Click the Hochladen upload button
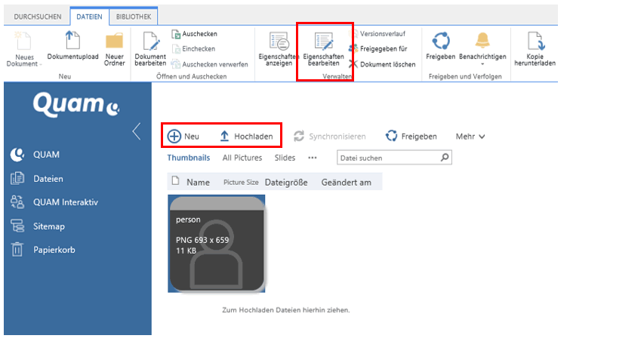644x357 pixels. [246, 136]
